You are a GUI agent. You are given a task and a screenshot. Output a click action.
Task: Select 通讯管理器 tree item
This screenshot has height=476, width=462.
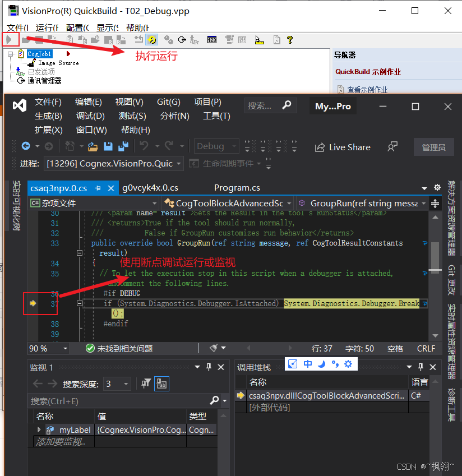[x=44, y=81]
